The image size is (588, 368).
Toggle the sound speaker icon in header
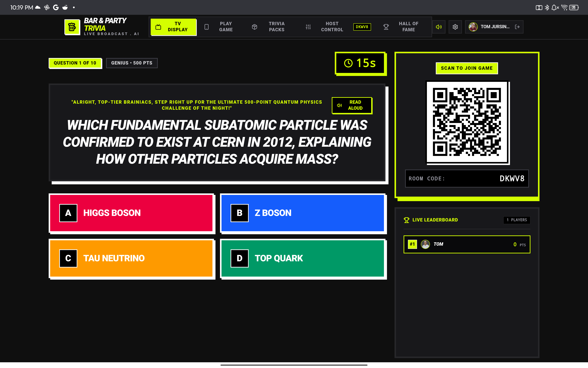pyautogui.click(x=439, y=27)
